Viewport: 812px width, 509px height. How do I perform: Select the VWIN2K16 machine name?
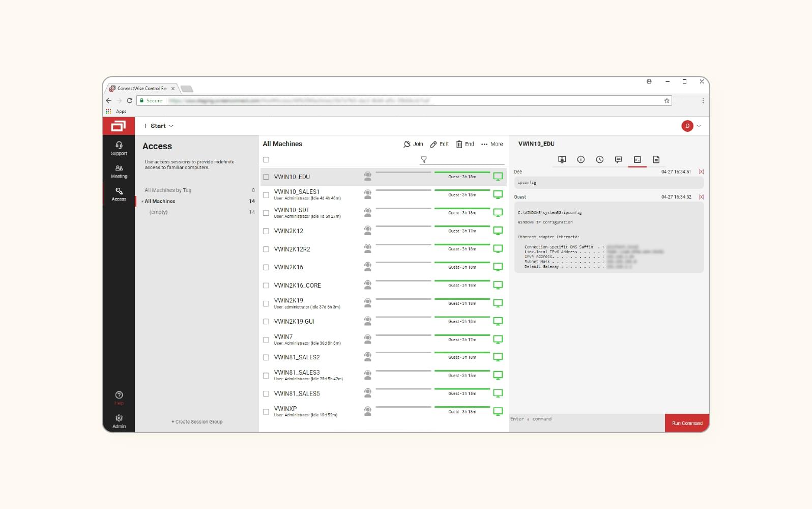288,267
